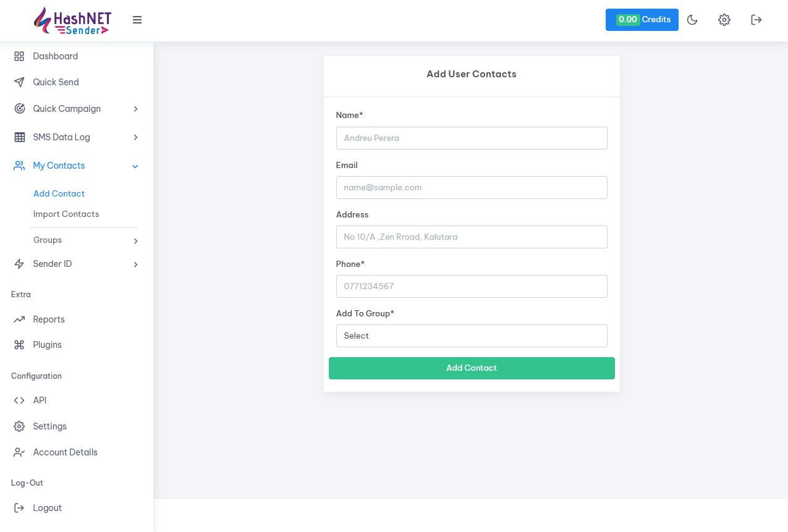This screenshot has height=532, width=788.
Task: Expand the Quick Campaign submenu
Action: tap(135, 109)
